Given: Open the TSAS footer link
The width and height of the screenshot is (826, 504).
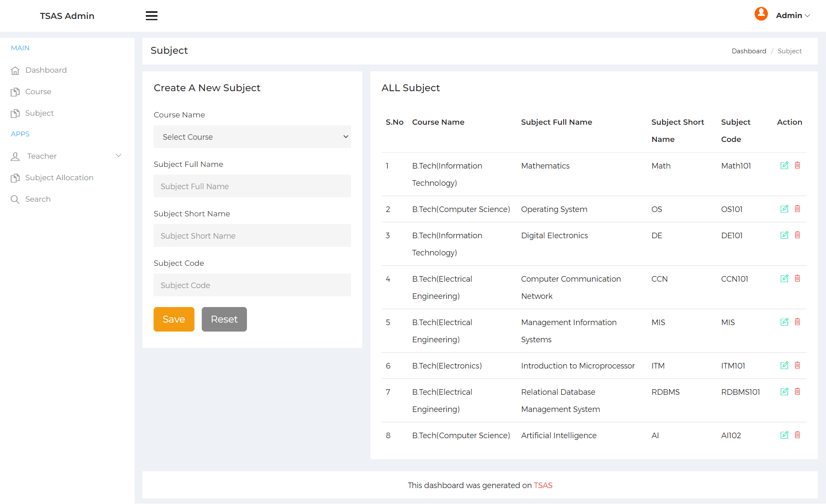Looking at the screenshot, I should point(543,485).
